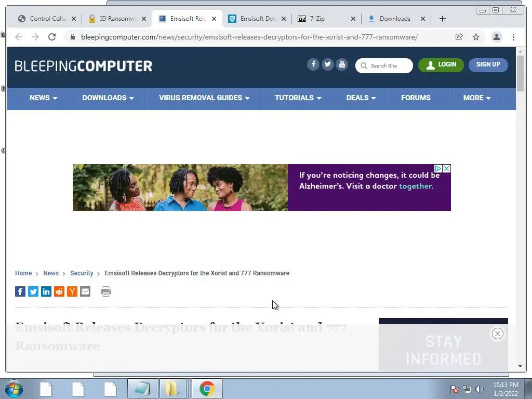Open the taskbar clock and date
Image resolution: width=532 pixels, height=399 pixels.
click(506, 389)
